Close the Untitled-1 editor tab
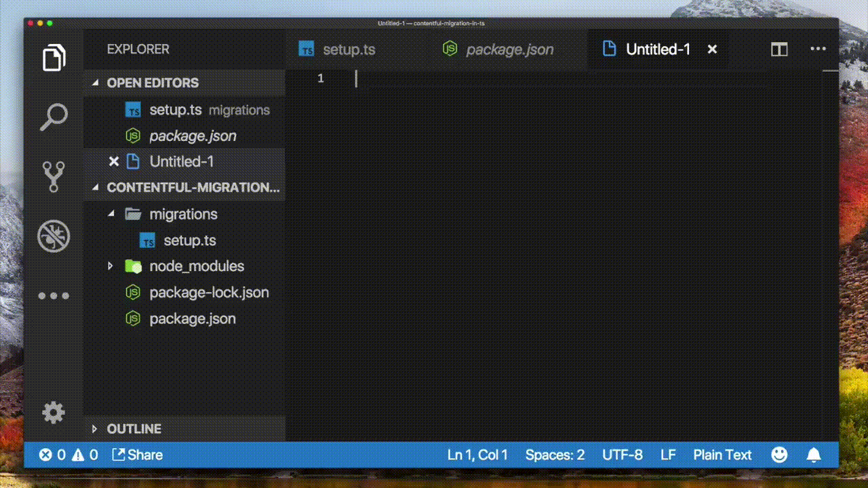 [712, 49]
